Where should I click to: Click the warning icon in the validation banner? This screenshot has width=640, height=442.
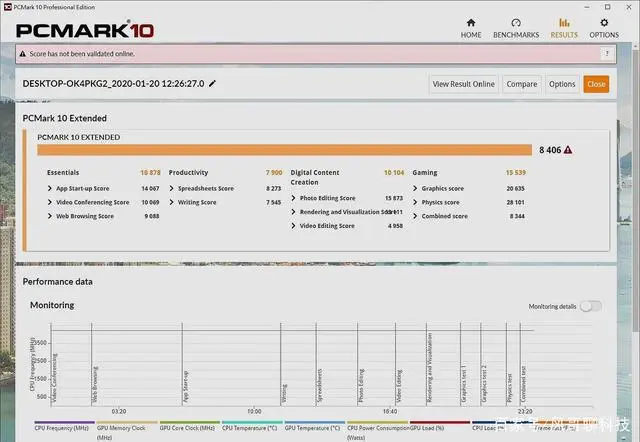(x=22, y=54)
